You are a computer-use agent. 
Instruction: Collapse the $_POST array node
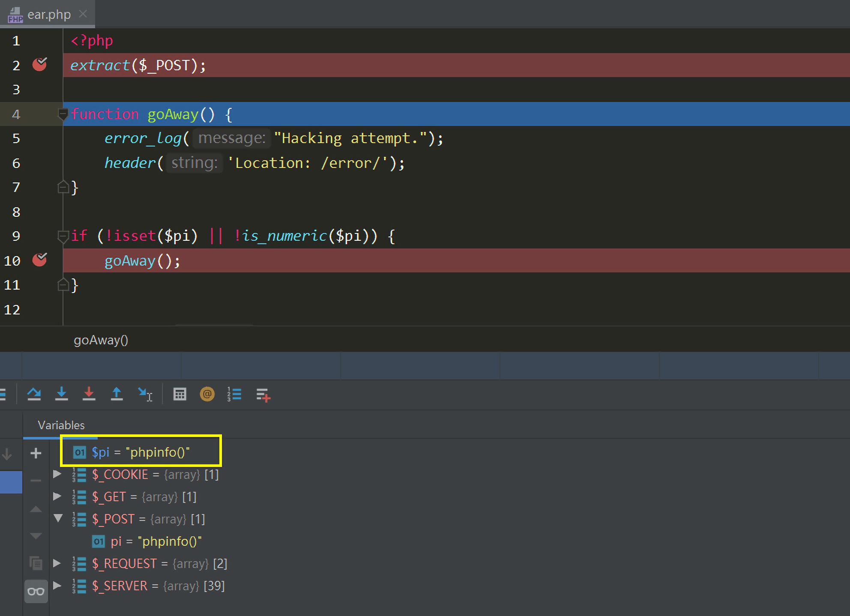[58, 518]
